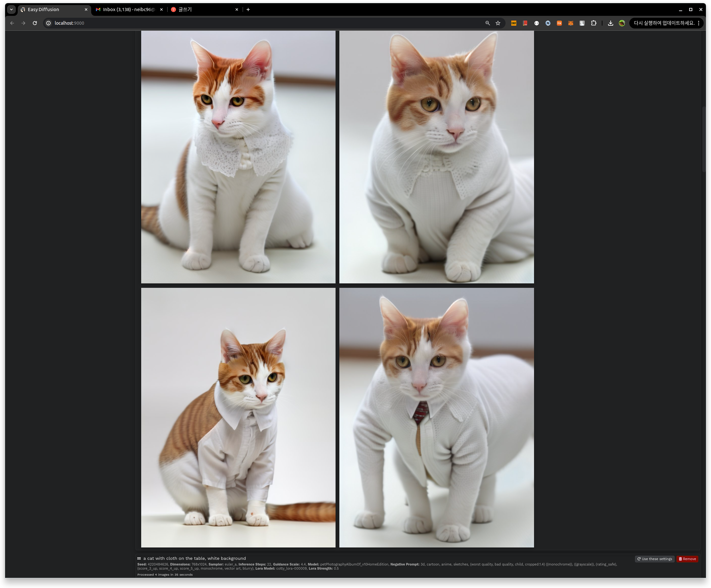The image size is (711, 588).
Task: Open a new browser tab
Action: (x=248, y=9)
